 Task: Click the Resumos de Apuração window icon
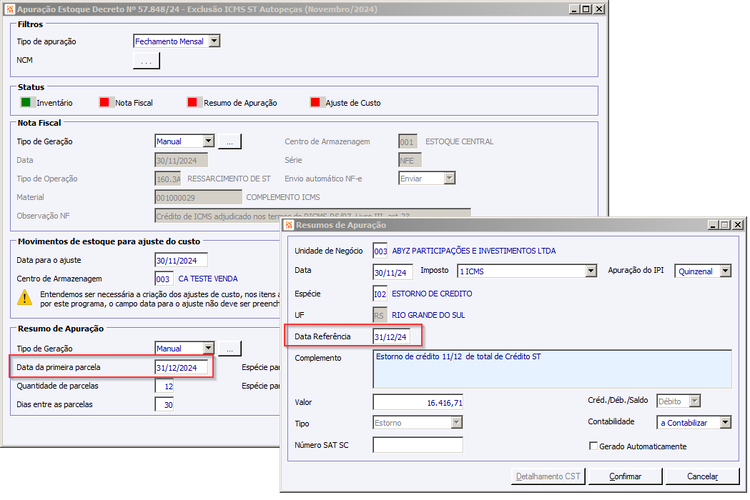pyautogui.click(x=288, y=225)
